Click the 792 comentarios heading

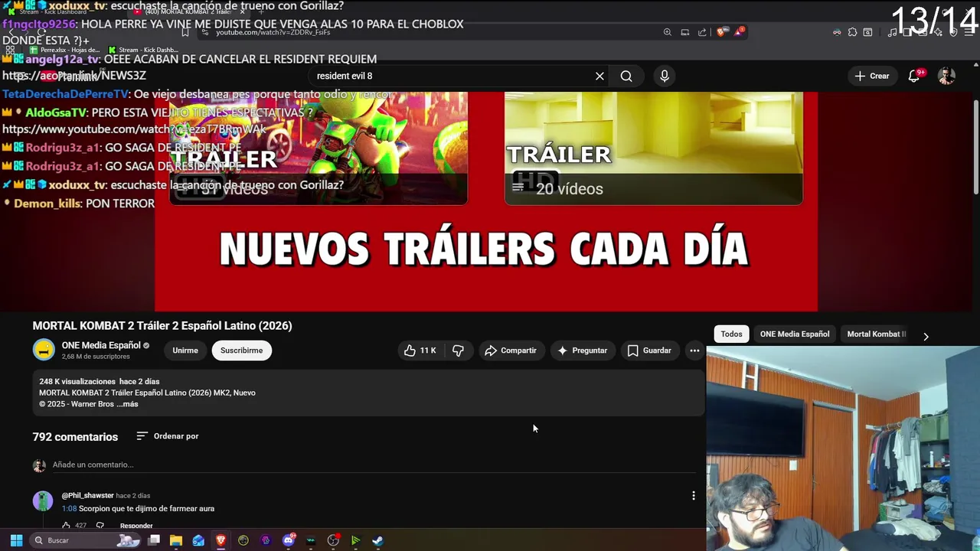coord(75,437)
